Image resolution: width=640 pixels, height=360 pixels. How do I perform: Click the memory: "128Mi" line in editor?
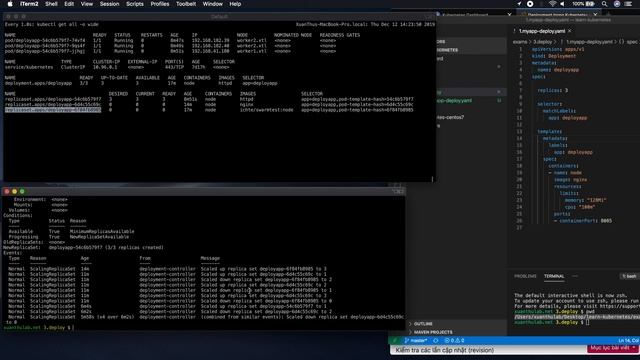pyautogui.click(x=585, y=200)
